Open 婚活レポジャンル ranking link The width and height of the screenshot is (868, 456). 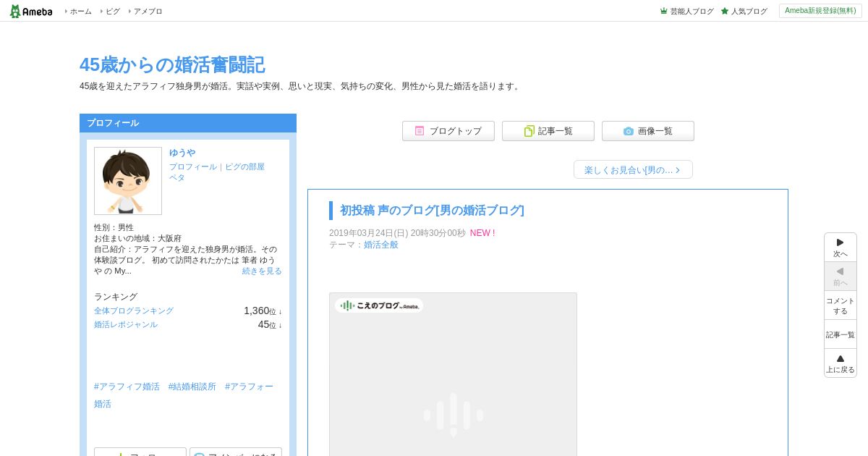pyautogui.click(x=126, y=324)
